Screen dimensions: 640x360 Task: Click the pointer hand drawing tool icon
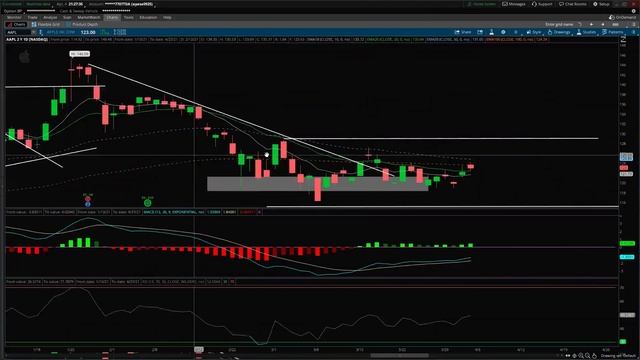click(x=594, y=356)
